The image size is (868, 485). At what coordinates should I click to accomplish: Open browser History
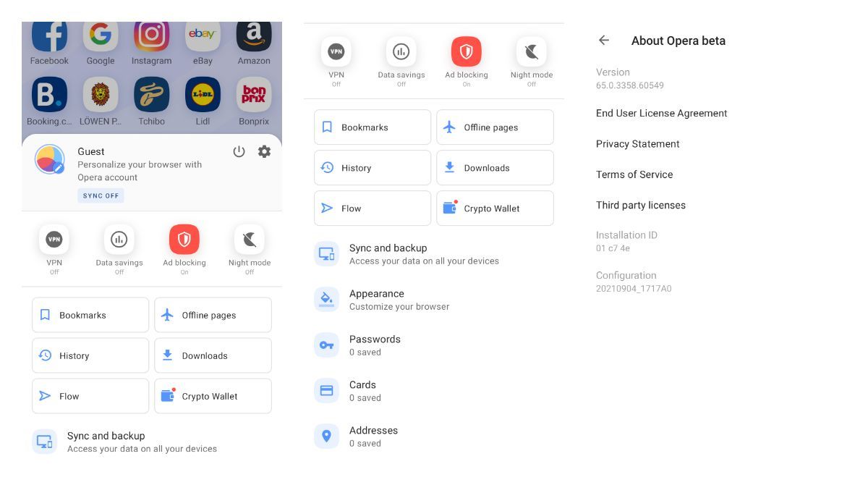[372, 167]
